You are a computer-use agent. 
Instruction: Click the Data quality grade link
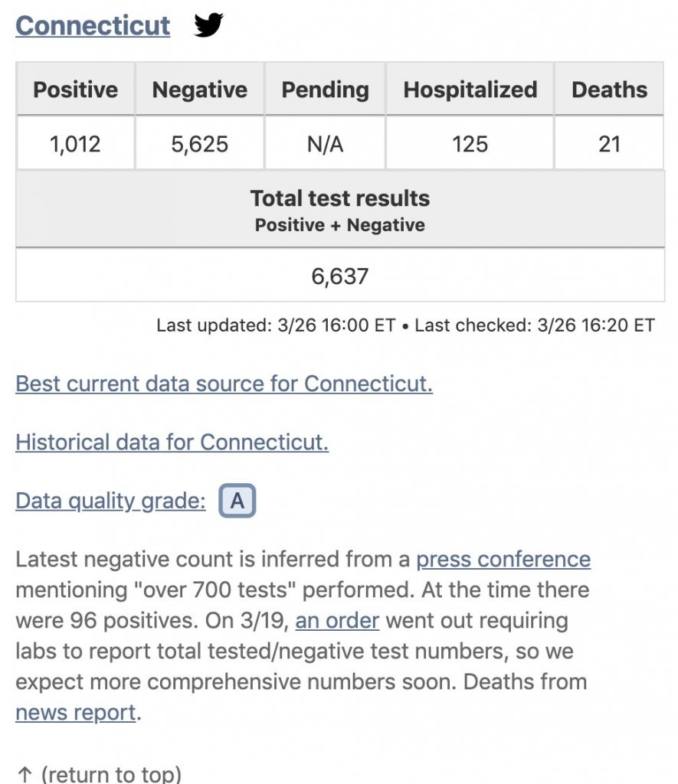(110, 501)
